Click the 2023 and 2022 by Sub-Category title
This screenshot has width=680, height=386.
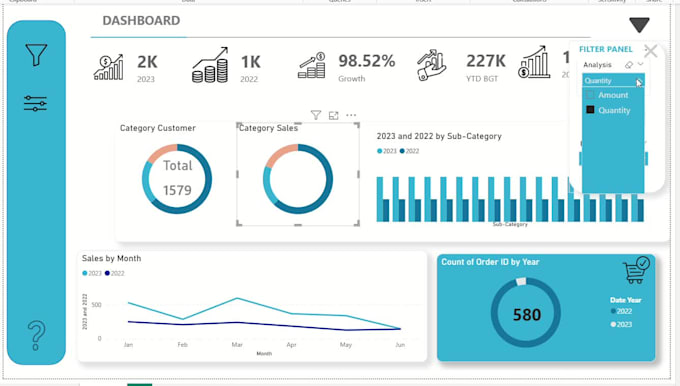click(x=439, y=136)
